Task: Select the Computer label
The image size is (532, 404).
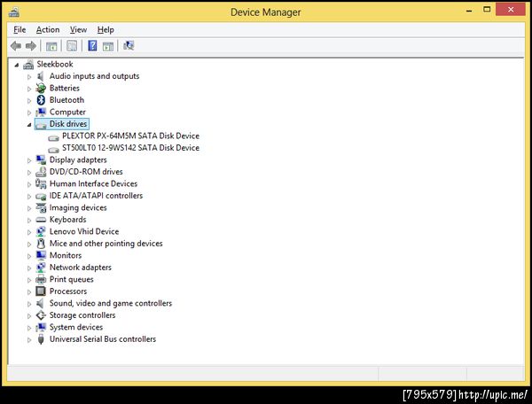Action: [67, 112]
